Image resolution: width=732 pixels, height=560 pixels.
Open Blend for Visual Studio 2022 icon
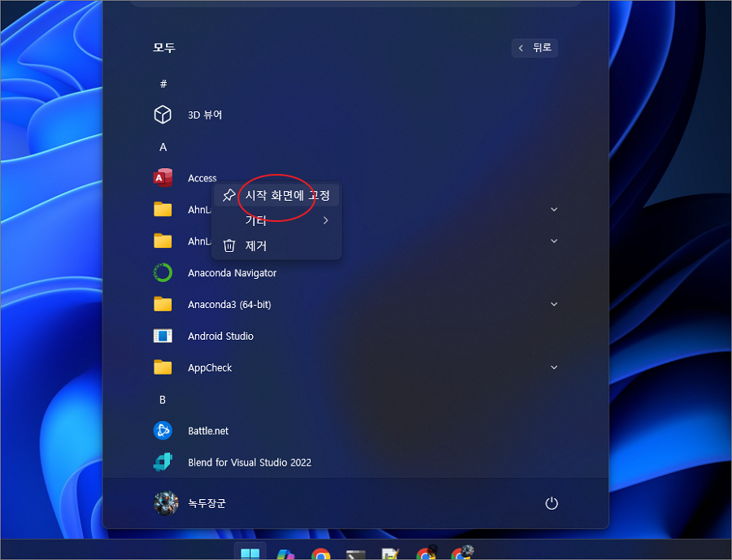click(163, 462)
